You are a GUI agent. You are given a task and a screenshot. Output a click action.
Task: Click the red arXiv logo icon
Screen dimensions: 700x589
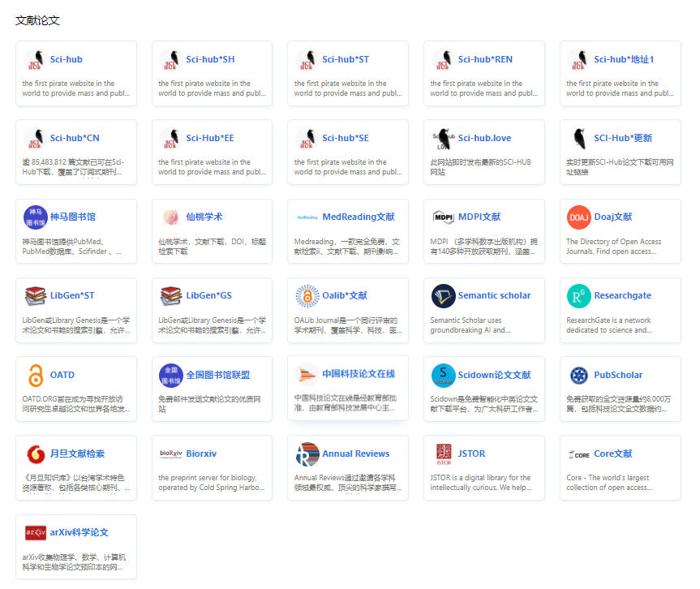click(x=35, y=533)
